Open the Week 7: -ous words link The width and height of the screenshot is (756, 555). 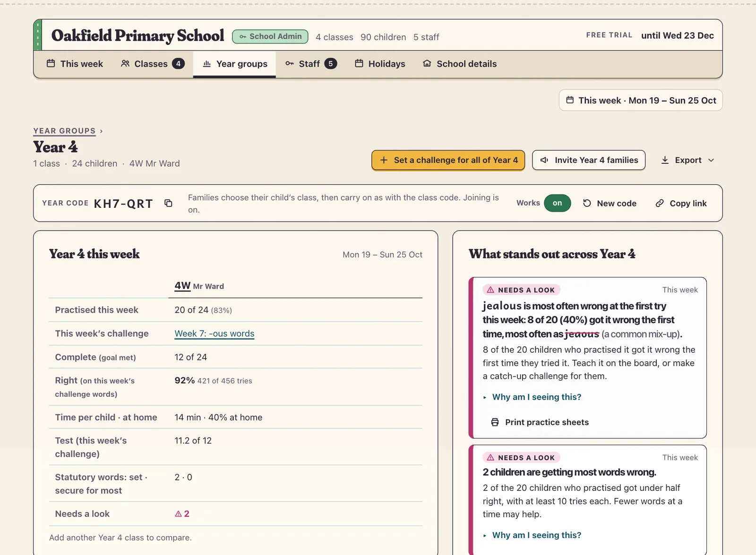[215, 333]
